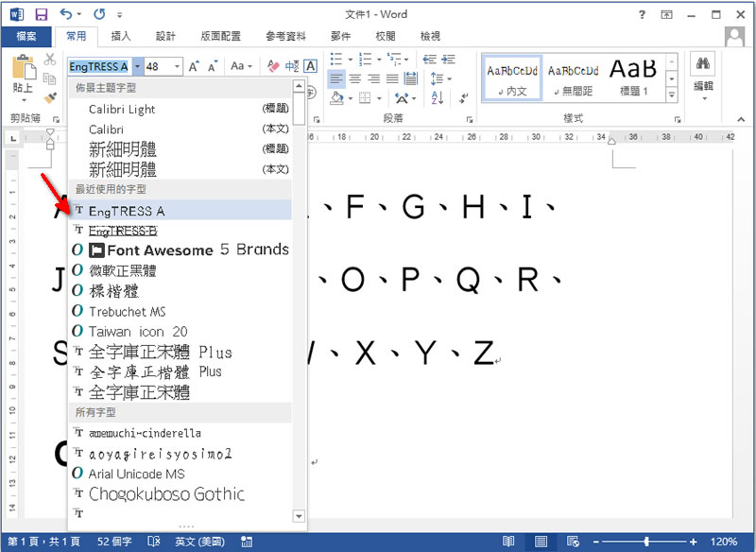Click the Help question mark icon
The image size is (756, 552).
pos(642,14)
